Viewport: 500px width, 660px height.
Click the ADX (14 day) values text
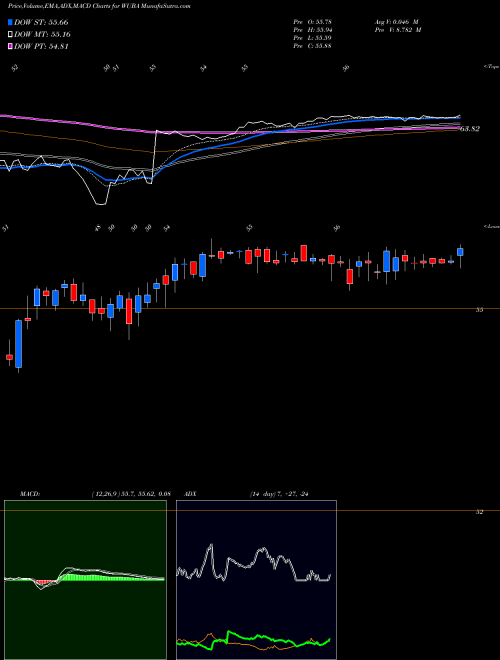pyautogui.click(x=279, y=494)
